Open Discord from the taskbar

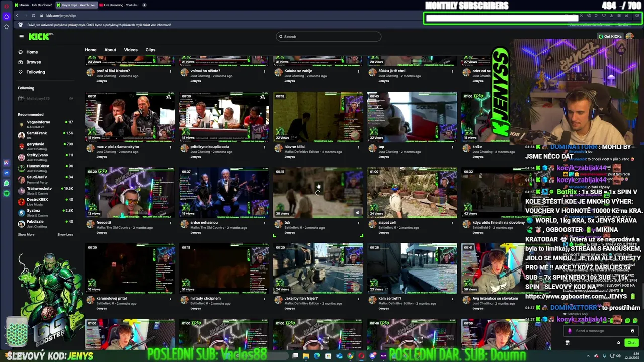pyautogui.click(x=373, y=356)
